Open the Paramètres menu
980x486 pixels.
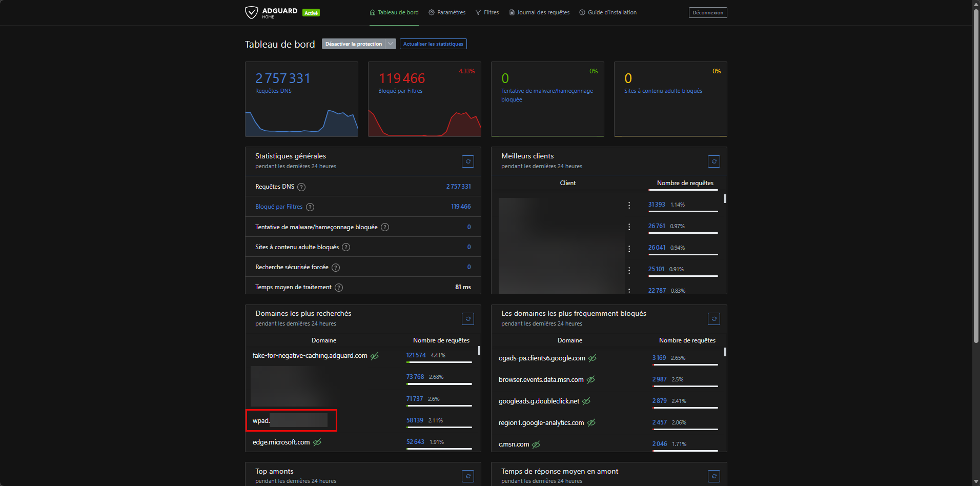[x=447, y=12]
